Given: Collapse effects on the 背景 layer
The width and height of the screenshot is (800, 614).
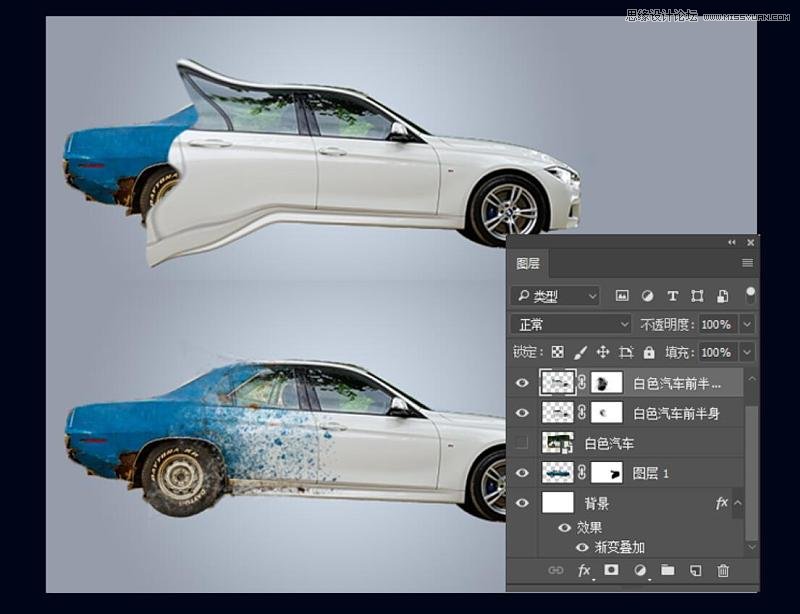Looking at the screenshot, I should click(x=738, y=503).
